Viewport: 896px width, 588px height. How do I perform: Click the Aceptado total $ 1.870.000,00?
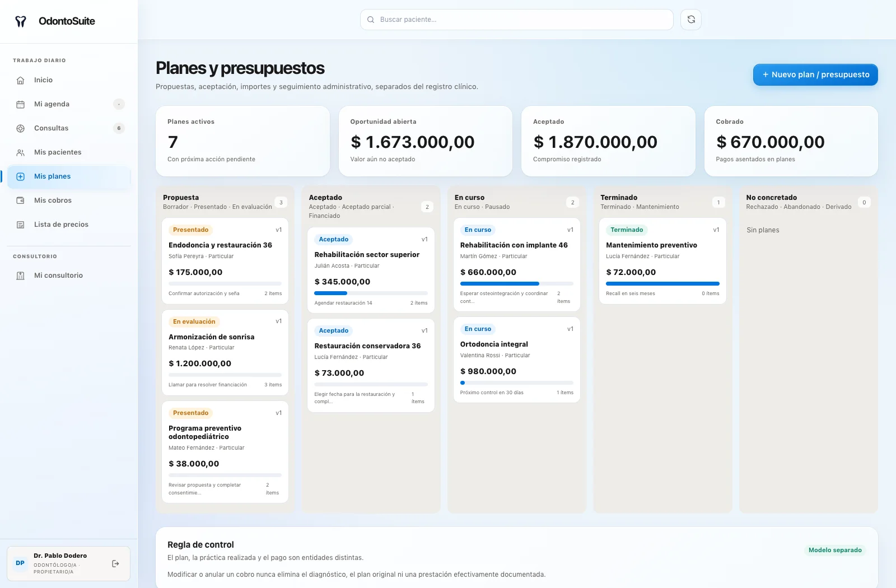point(595,142)
